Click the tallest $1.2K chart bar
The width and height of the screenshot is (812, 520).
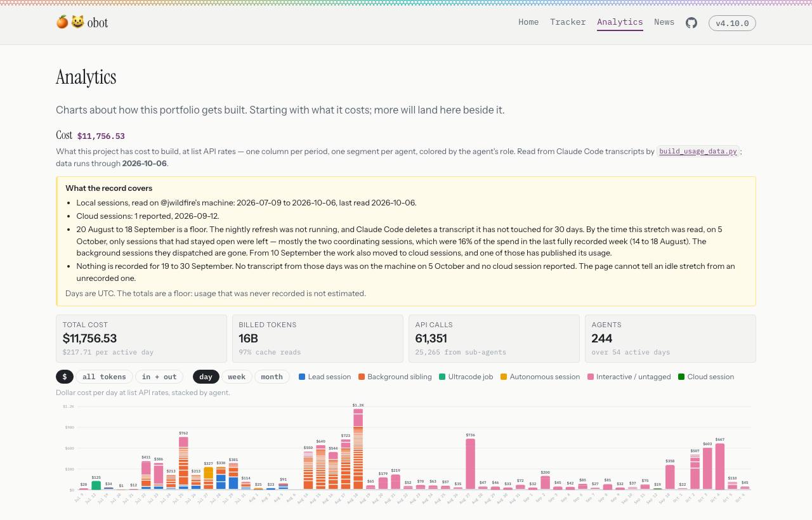(x=358, y=449)
